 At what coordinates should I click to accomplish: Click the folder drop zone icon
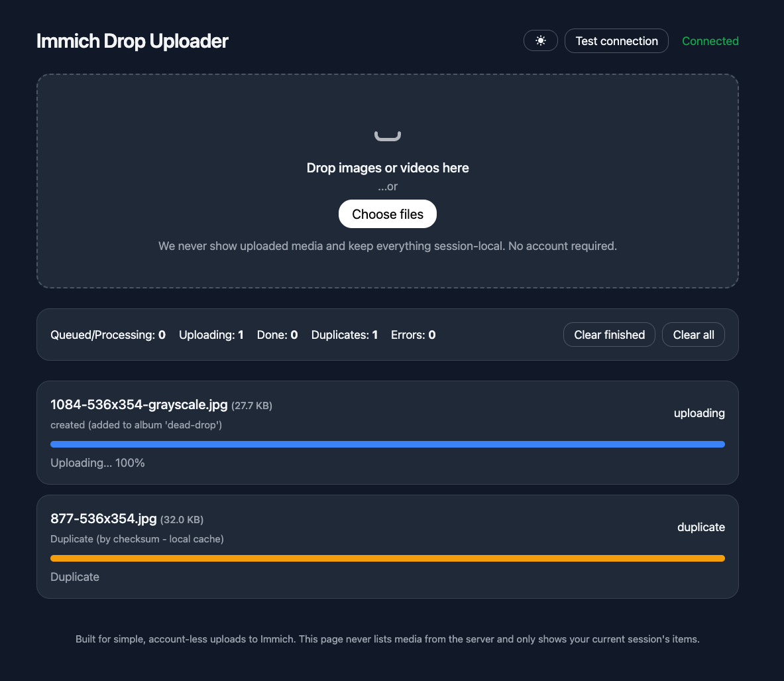click(x=388, y=134)
